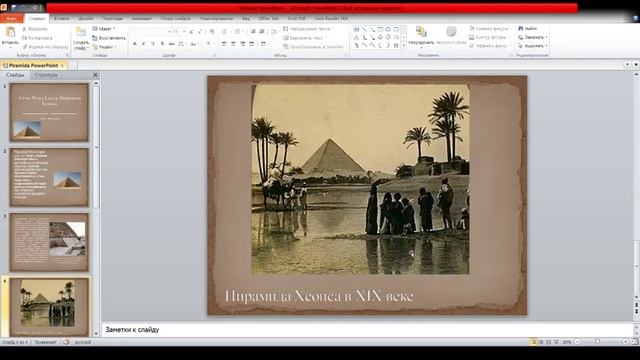Click the Arrange (Упорядочить) icon

[421, 32]
